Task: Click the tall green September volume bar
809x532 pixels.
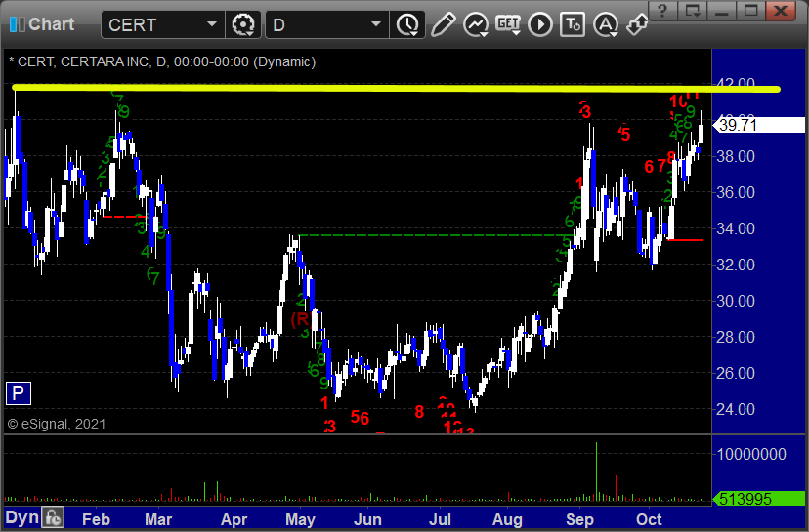Action: 596,471
